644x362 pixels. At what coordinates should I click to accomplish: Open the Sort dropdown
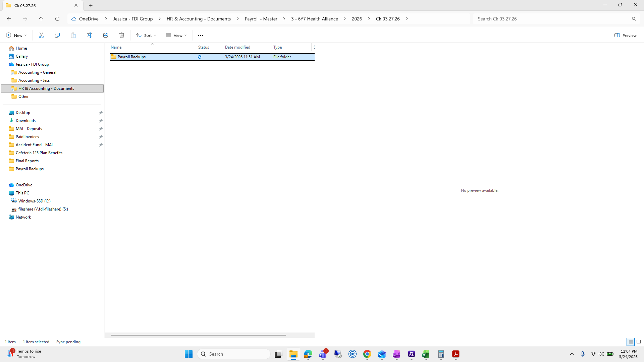pyautogui.click(x=146, y=35)
